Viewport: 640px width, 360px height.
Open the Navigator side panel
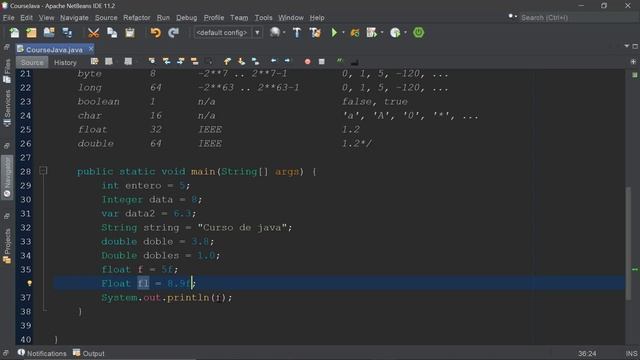tap(7, 178)
